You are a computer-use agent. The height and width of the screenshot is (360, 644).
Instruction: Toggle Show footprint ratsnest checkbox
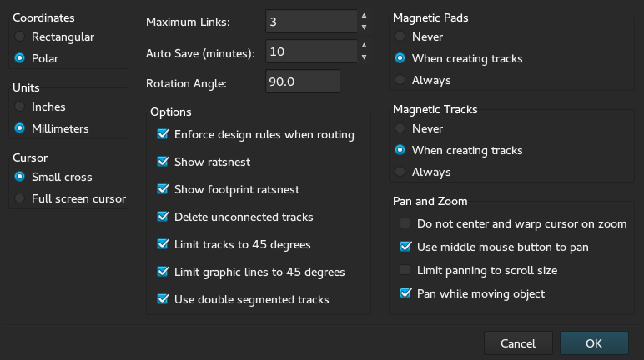[164, 189]
